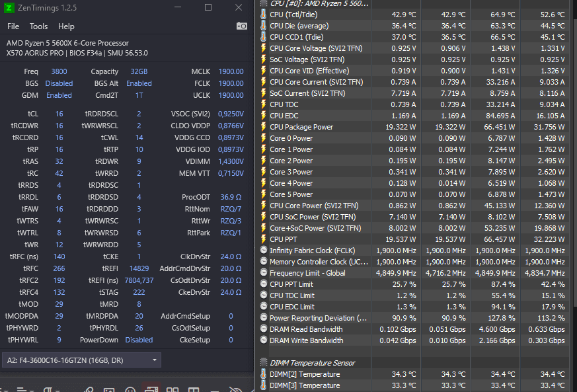Select the Capacity value 32GB

point(139,71)
